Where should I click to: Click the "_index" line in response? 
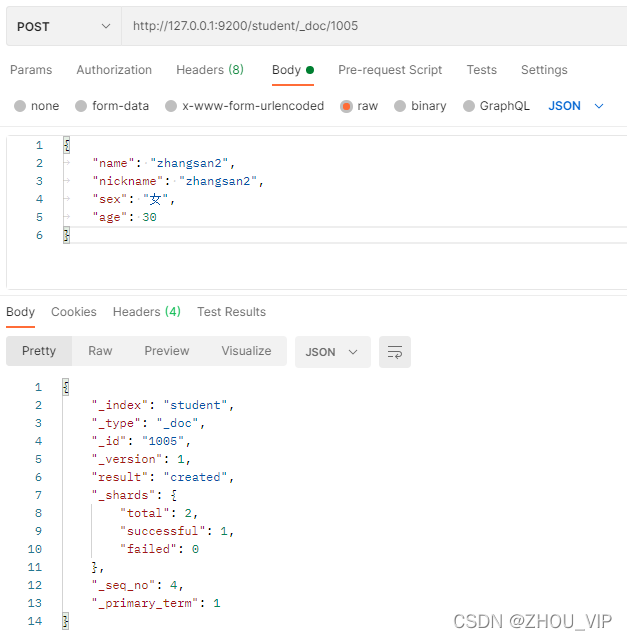pos(163,405)
